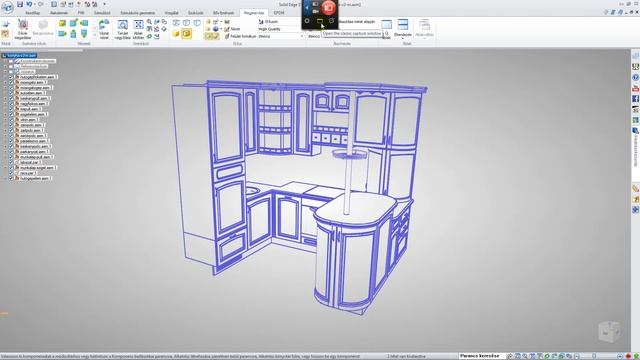Switch to the PMI ribbon tab

click(x=81, y=13)
